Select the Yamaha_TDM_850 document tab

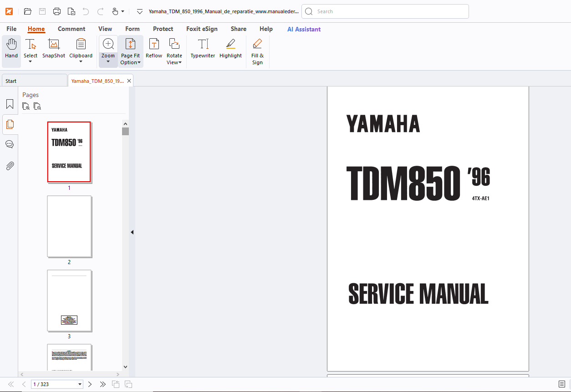point(97,81)
